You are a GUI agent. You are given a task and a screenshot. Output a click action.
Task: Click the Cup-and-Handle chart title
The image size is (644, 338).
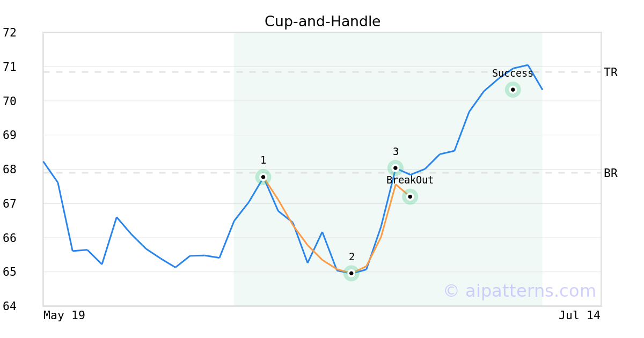(323, 22)
